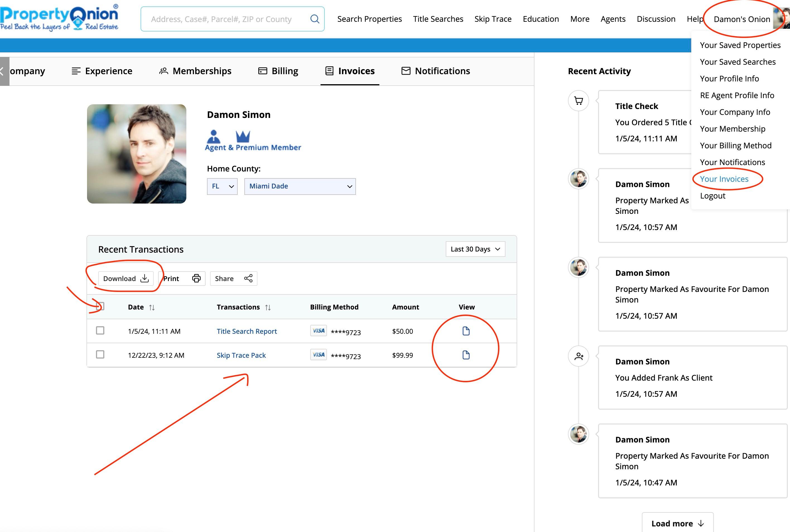View the Skip Trace Pack invoice
This screenshot has height=532, width=790.
pos(466,354)
